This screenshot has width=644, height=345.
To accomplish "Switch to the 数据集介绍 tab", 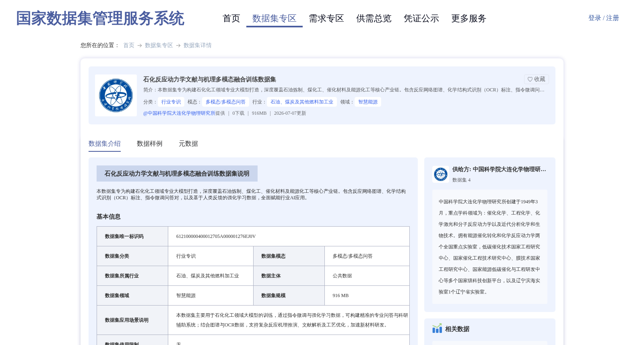I will coord(105,144).
